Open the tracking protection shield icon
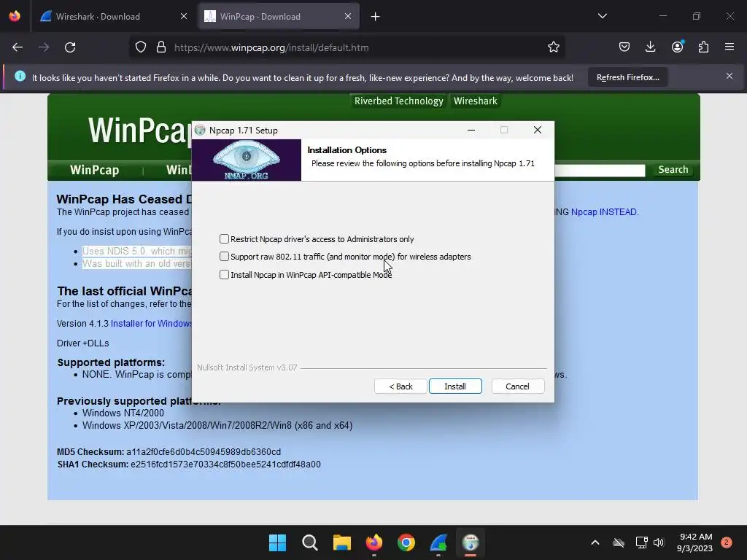 point(141,47)
